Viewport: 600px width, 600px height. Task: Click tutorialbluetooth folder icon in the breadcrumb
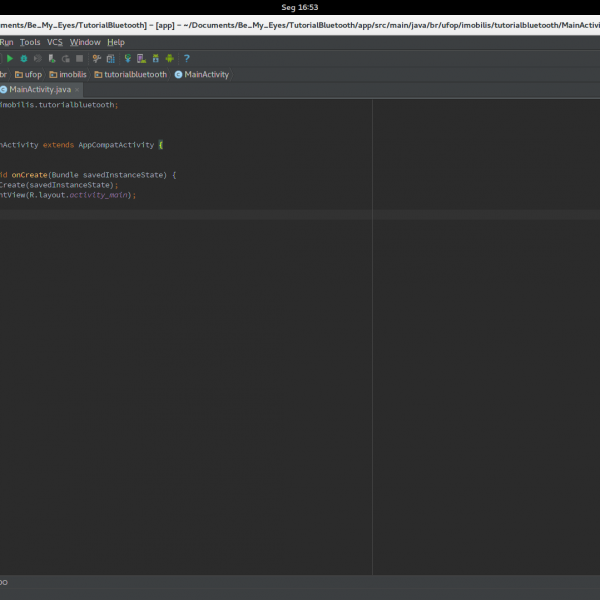98,75
